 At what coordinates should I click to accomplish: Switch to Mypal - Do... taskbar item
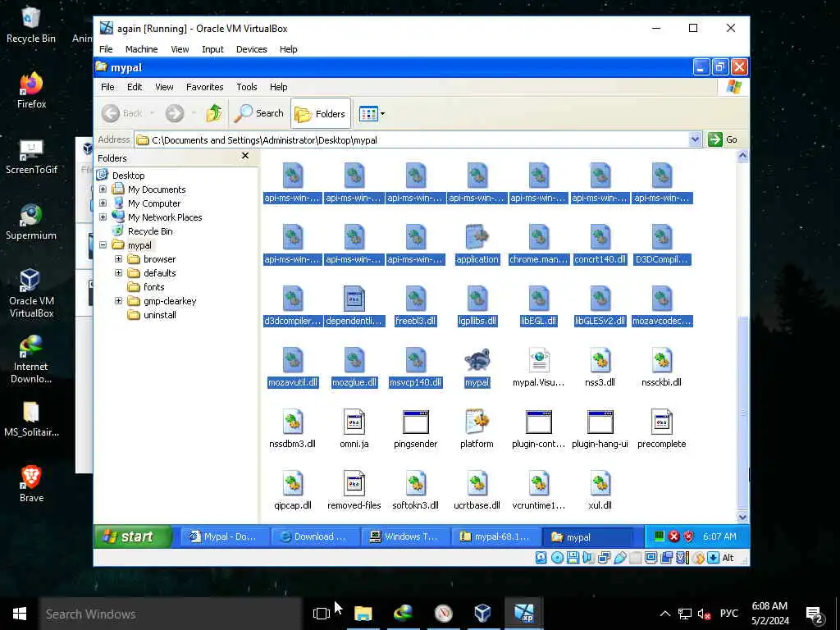coord(225,536)
